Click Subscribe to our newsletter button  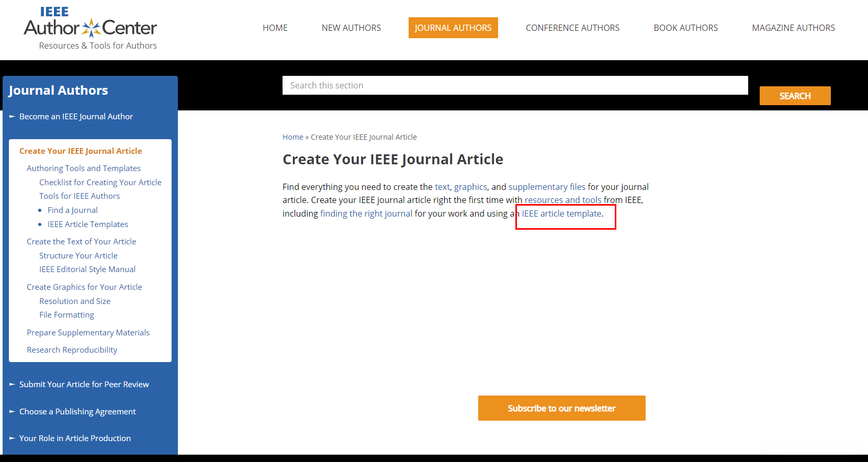pyautogui.click(x=561, y=408)
